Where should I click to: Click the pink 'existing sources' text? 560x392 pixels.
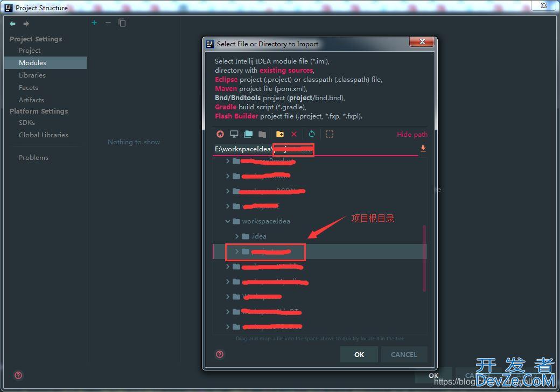pyautogui.click(x=286, y=71)
